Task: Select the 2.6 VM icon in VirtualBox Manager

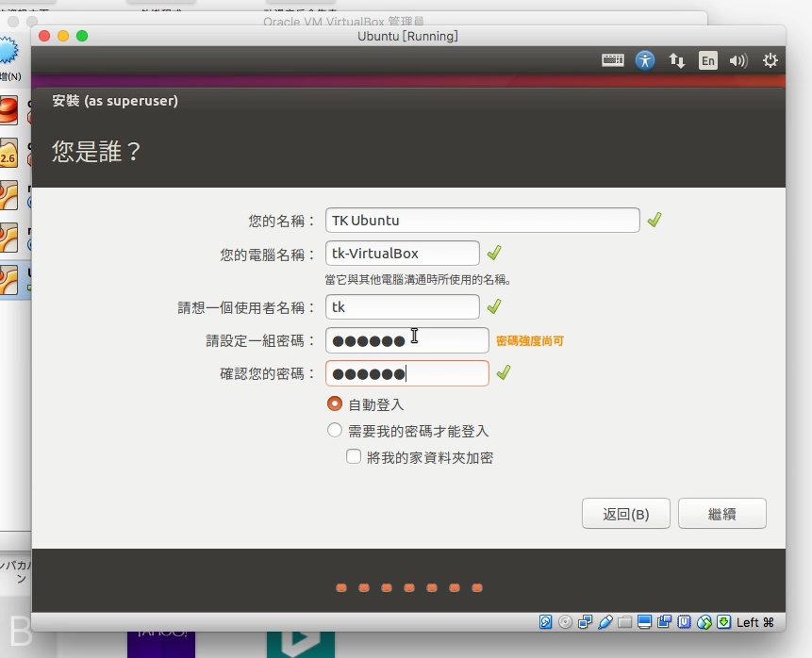Action: tap(8, 154)
